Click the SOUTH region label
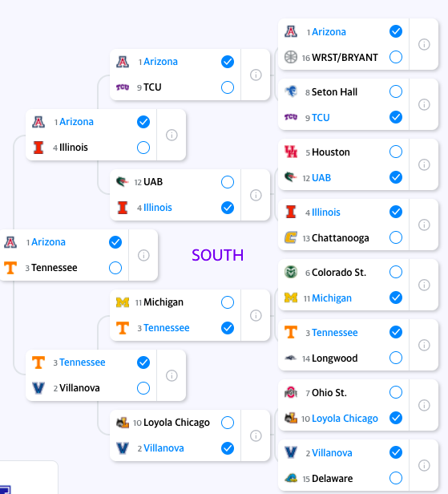The height and width of the screenshot is (494, 448). click(217, 255)
